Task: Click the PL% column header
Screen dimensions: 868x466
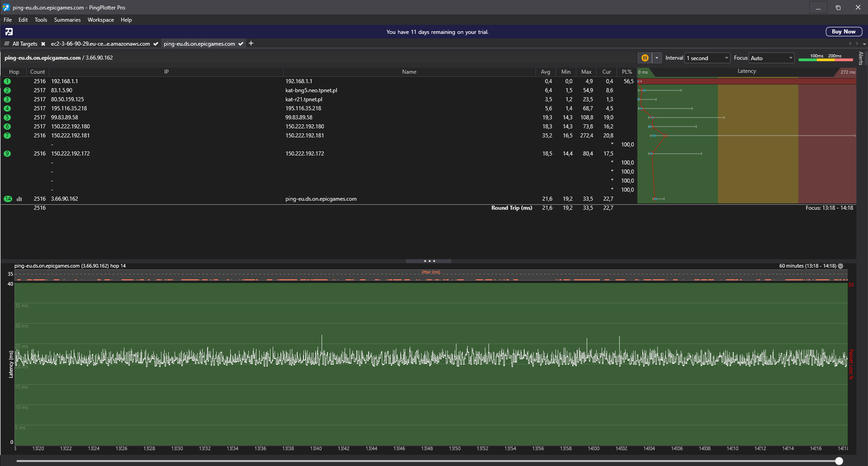Action: pyautogui.click(x=627, y=72)
